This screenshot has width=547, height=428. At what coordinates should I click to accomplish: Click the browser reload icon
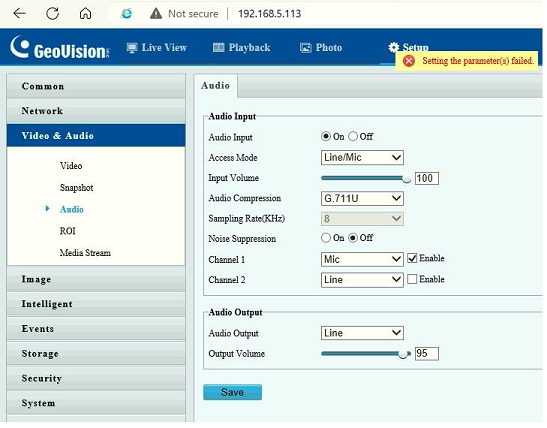point(53,13)
